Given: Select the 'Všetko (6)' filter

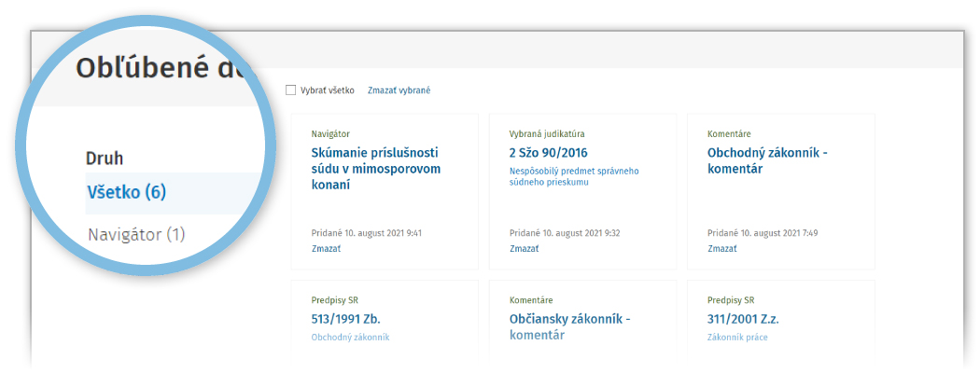Looking at the screenshot, I should click(126, 193).
